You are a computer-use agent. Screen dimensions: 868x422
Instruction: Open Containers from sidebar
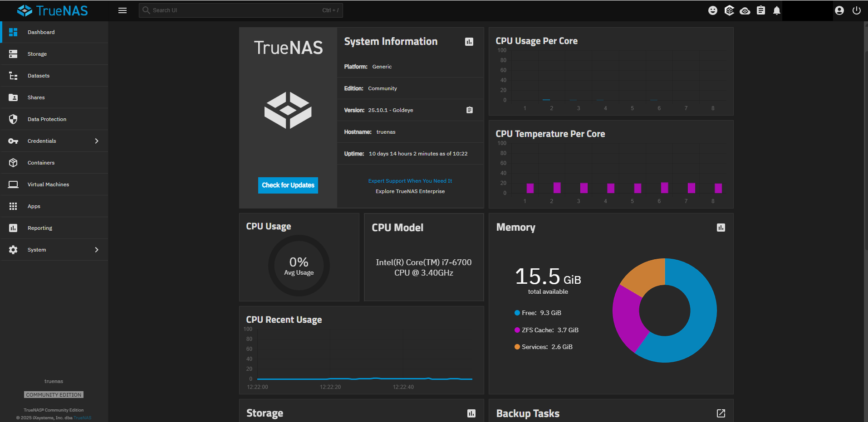(x=54, y=163)
